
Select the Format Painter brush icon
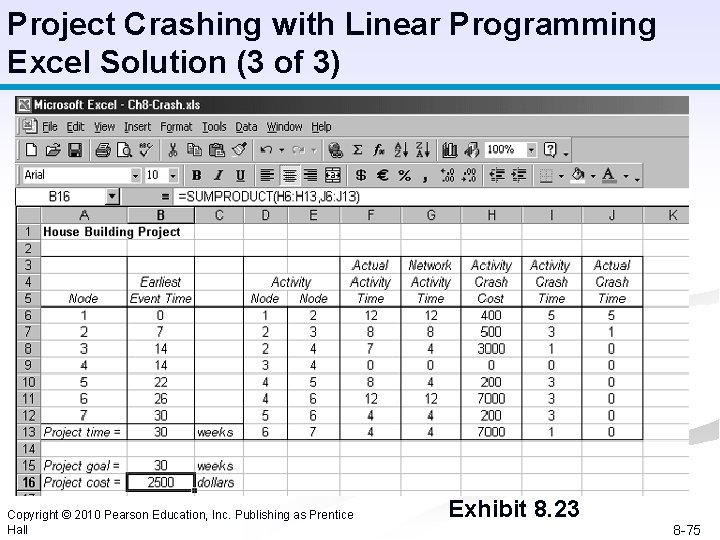(239, 150)
